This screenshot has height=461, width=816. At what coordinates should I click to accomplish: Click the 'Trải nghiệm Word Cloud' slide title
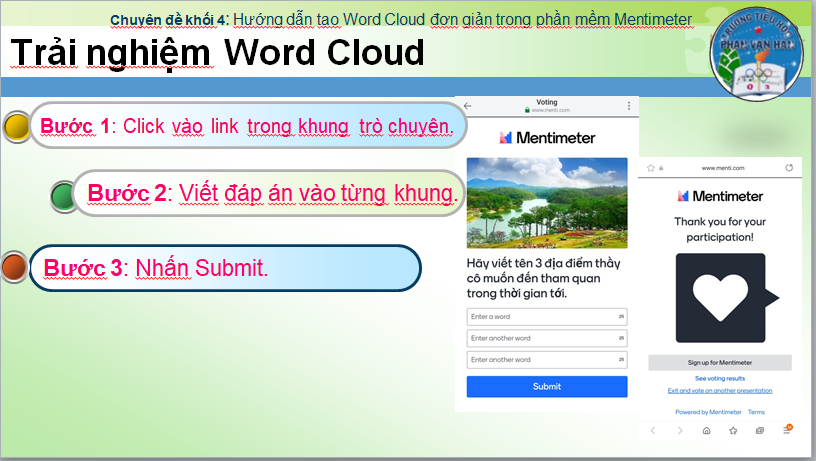pos(218,53)
